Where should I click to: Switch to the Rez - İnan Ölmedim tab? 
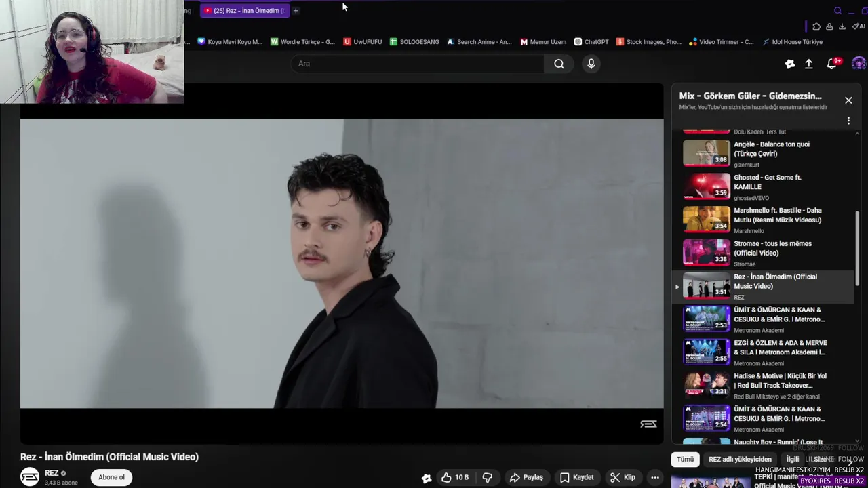pyautogui.click(x=244, y=10)
